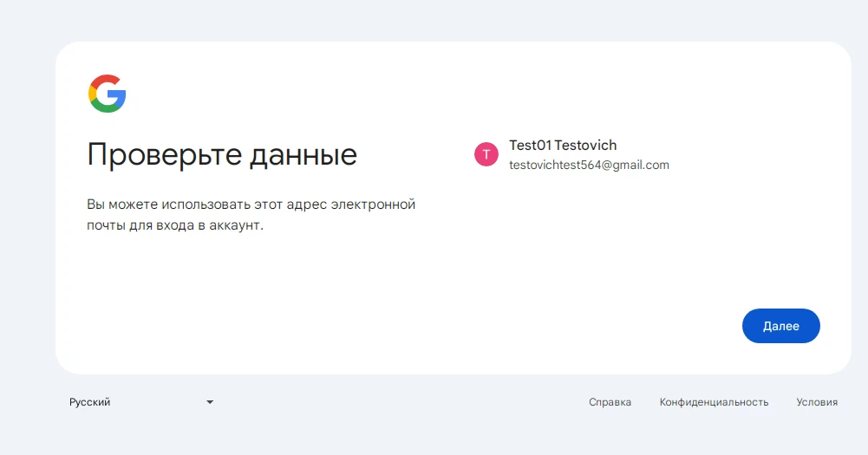Click the word Test01 in account name
Screen dimensions: 868x455
click(530, 145)
